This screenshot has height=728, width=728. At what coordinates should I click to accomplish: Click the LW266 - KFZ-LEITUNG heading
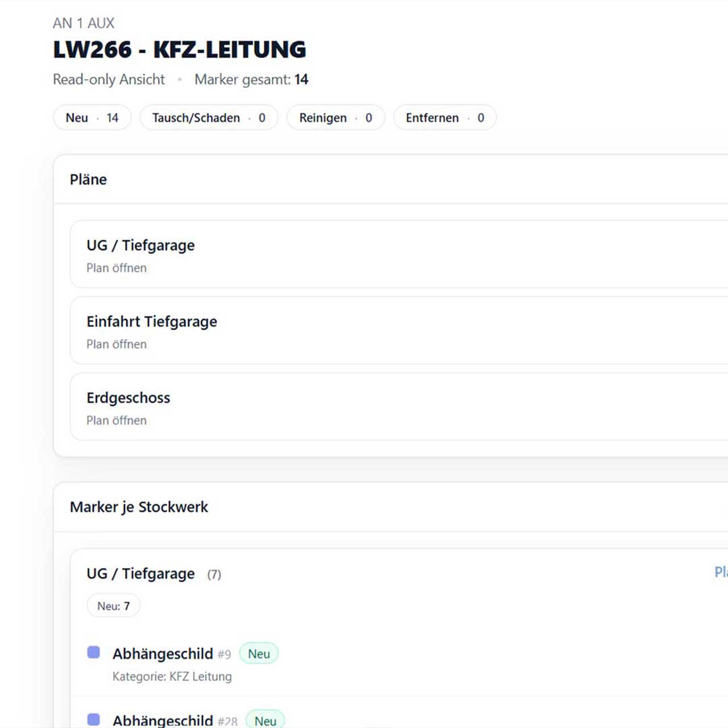tap(180, 49)
